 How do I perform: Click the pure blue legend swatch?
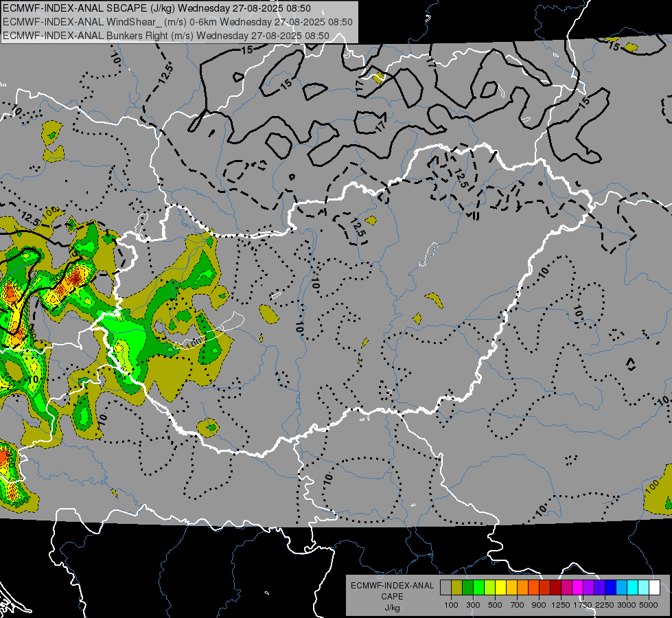click(x=611, y=588)
